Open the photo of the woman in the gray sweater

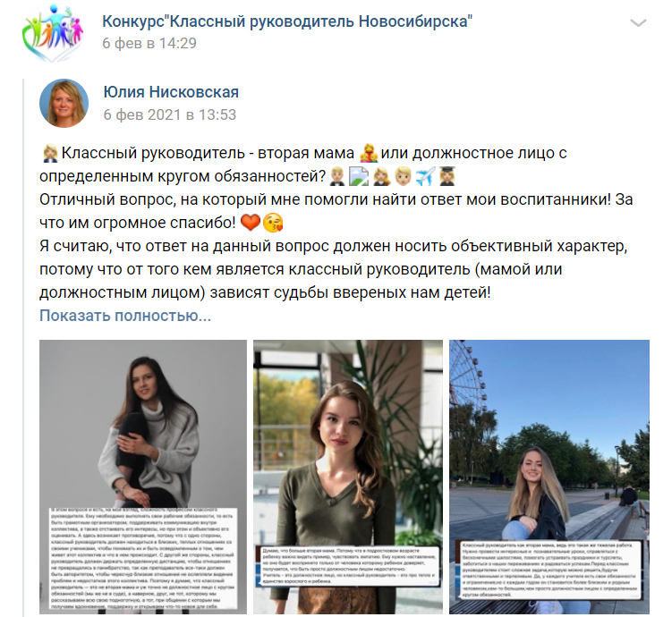(x=143, y=477)
